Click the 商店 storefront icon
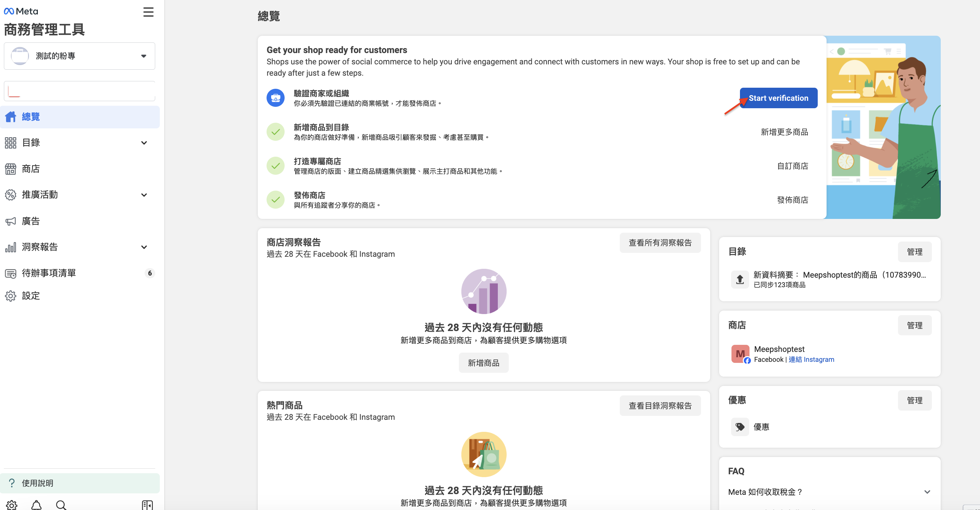The width and height of the screenshot is (980, 510). [x=11, y=169]
